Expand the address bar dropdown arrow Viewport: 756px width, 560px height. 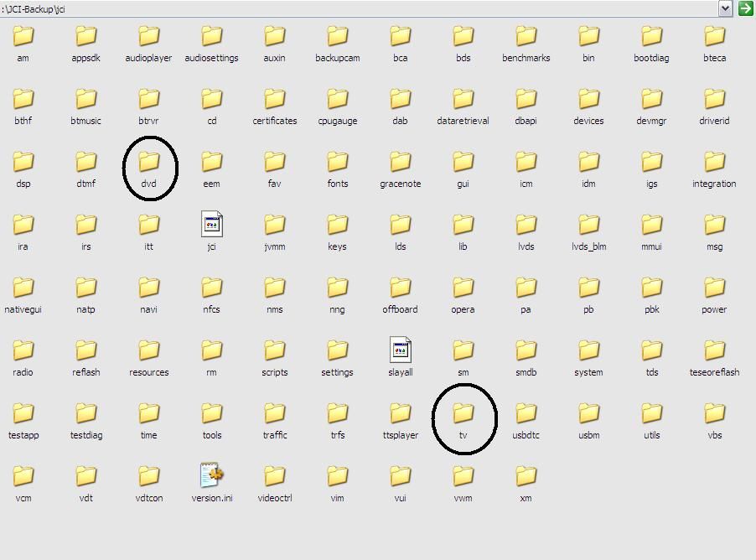725,8
